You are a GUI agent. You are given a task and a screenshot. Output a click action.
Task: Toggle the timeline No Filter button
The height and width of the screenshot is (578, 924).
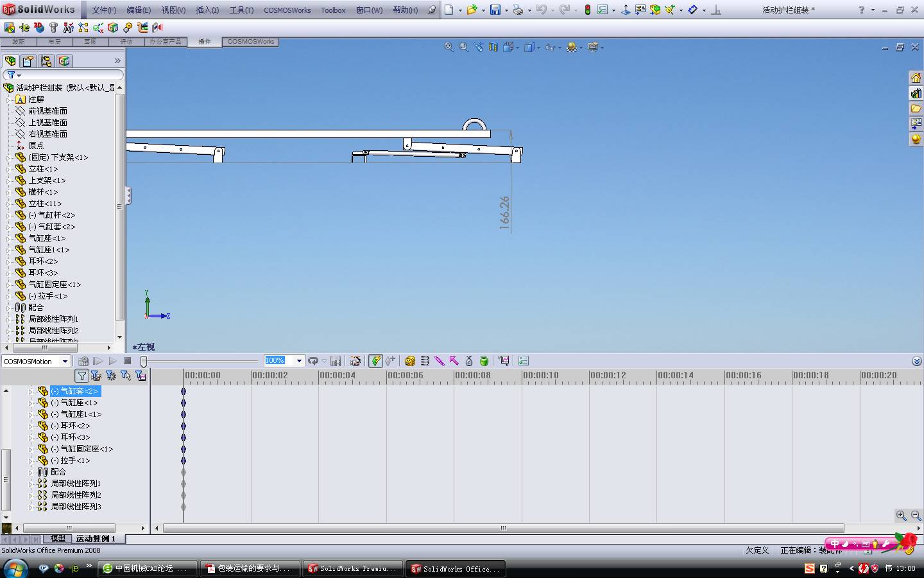[x=81, y=376]
